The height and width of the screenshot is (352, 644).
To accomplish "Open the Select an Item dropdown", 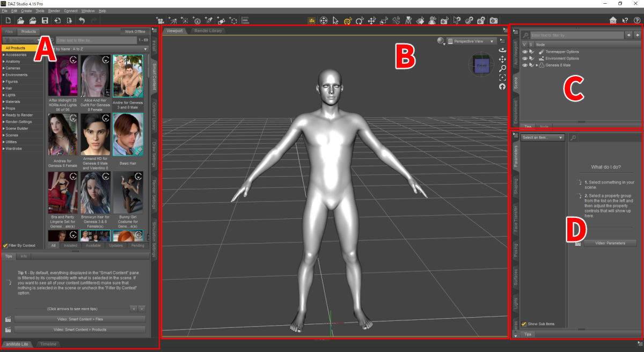I will pyautogui.click(x=542, y=138).
